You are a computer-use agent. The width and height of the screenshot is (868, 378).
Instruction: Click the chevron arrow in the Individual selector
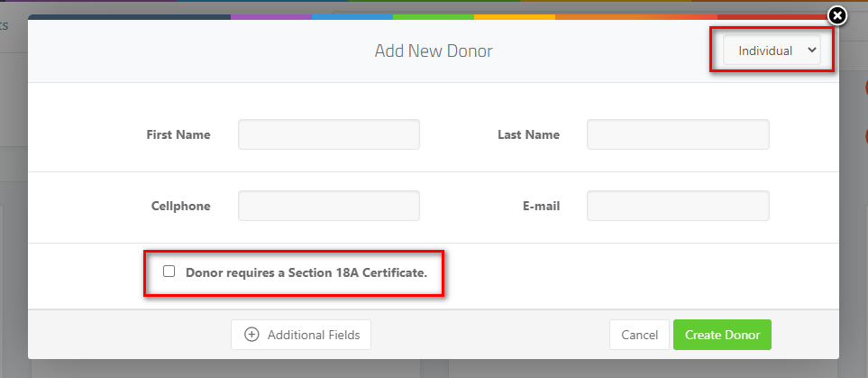[811, 50]
